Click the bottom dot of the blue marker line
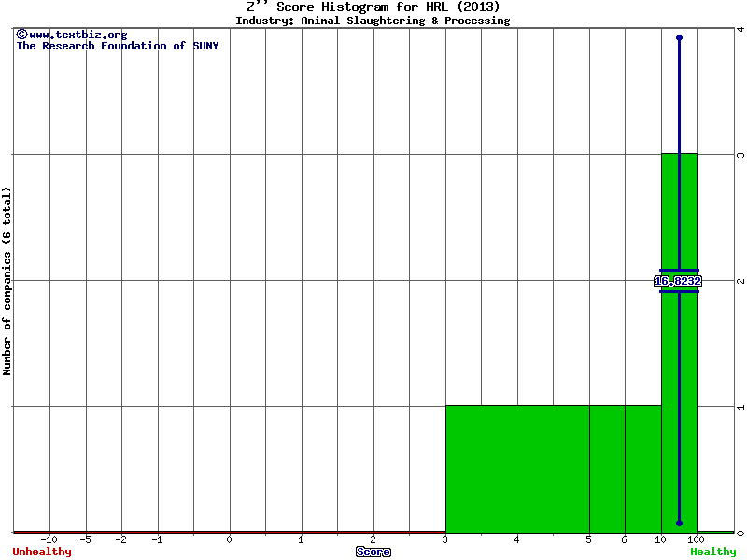 click(x=680, y=523)
